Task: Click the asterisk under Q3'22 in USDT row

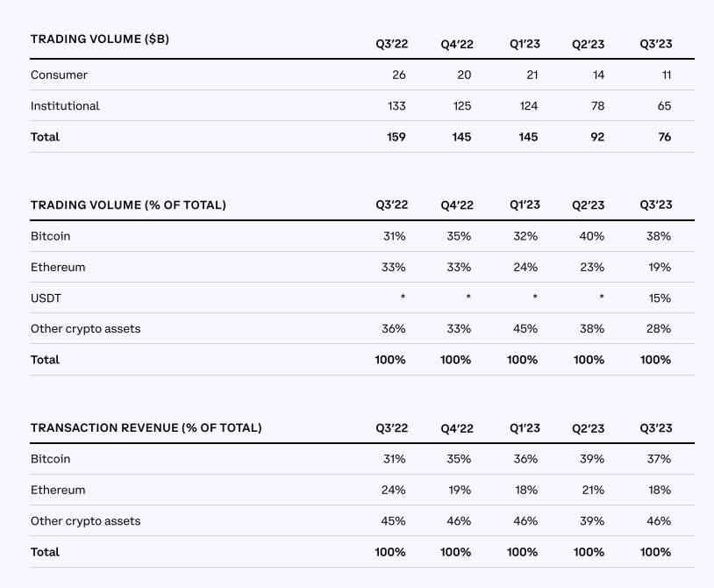Action: [403, 297]
